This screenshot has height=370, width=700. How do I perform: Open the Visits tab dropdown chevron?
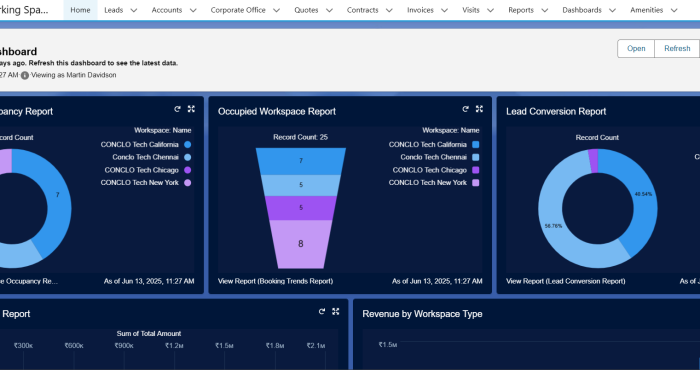click(490, 10)
